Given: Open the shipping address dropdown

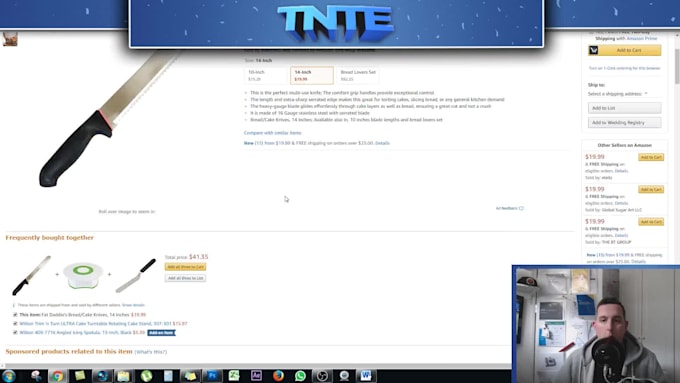Looking at the screenshot, I should [618, 94].
